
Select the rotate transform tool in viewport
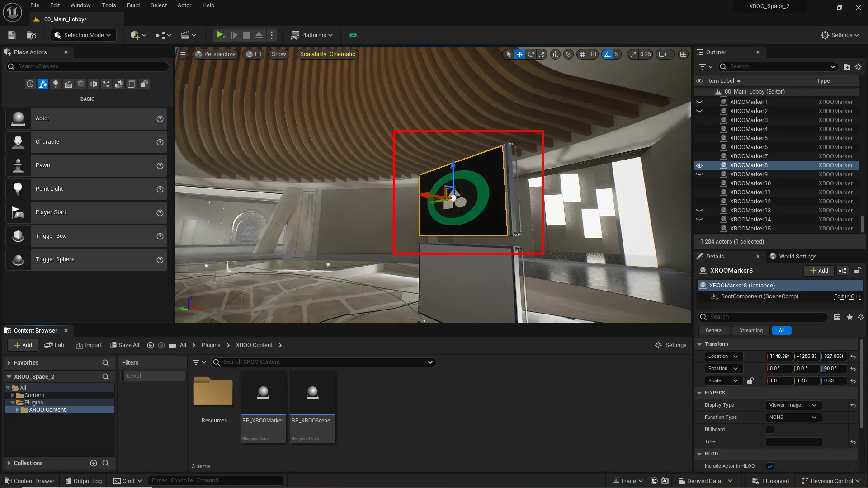point(531,54)
